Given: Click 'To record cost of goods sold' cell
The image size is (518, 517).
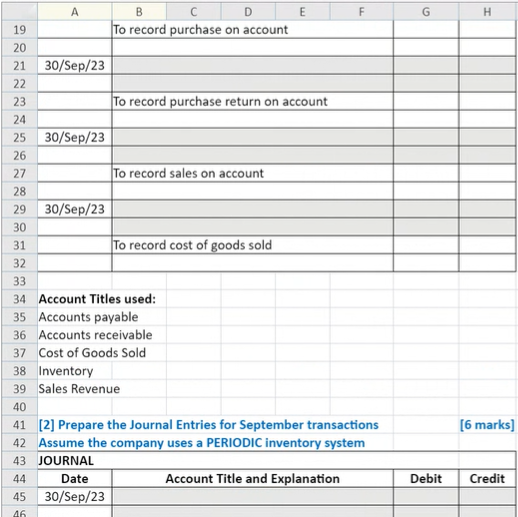Looking at the screenshot, I should pyautogui.click(x=252, y=245).
